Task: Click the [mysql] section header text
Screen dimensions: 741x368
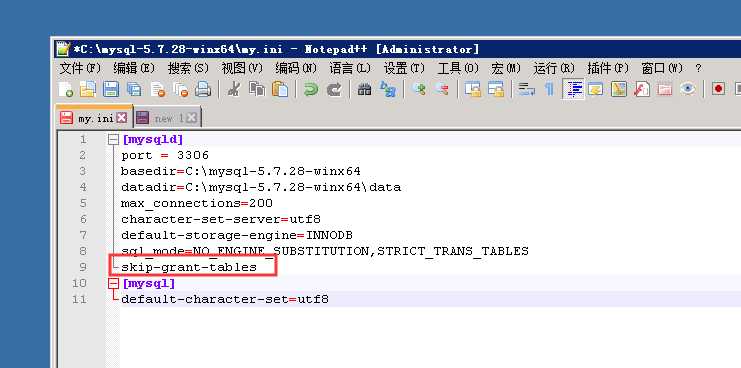Action: pos(148,283)
